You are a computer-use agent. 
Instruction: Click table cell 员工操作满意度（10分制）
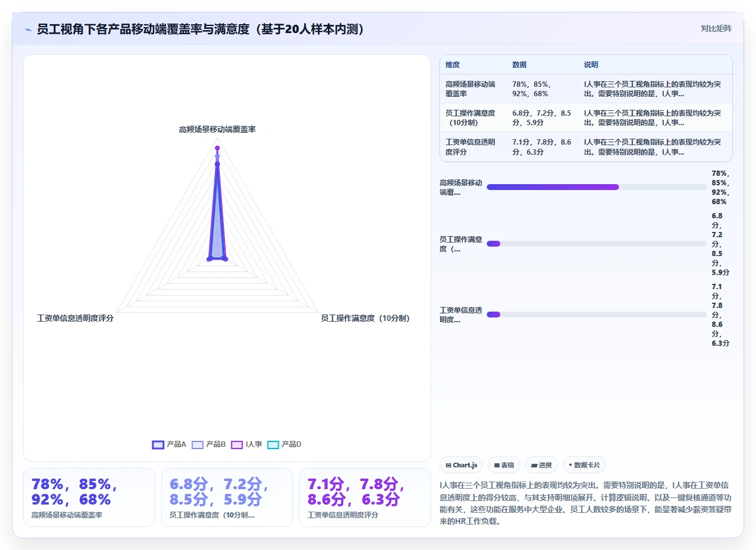click(x=474, y=118)
